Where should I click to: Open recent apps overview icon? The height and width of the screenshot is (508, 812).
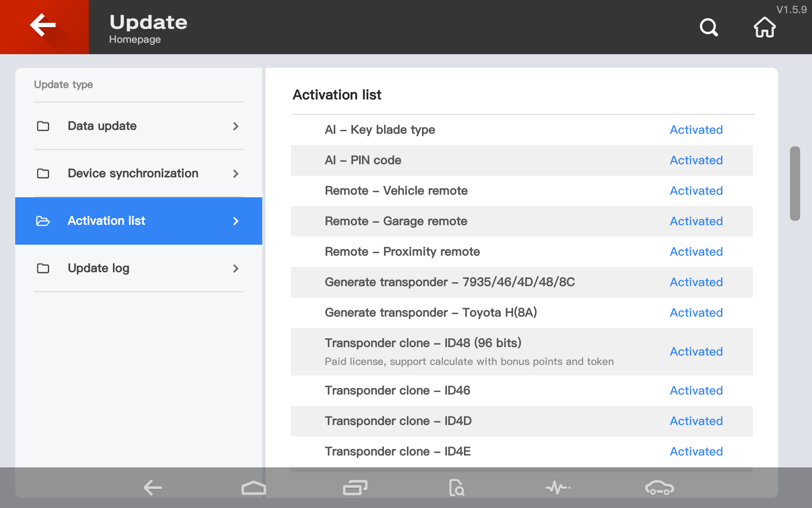[355, 488]
